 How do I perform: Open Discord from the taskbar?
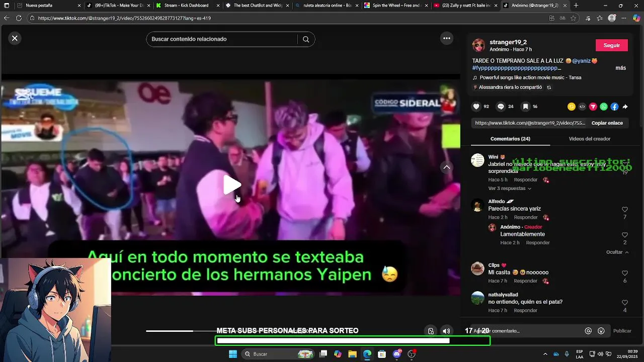tap(397, 354)
